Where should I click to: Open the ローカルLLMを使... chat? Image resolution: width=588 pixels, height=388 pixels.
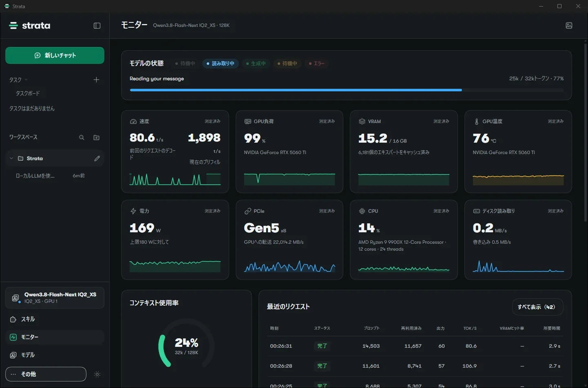click(55, 176)
